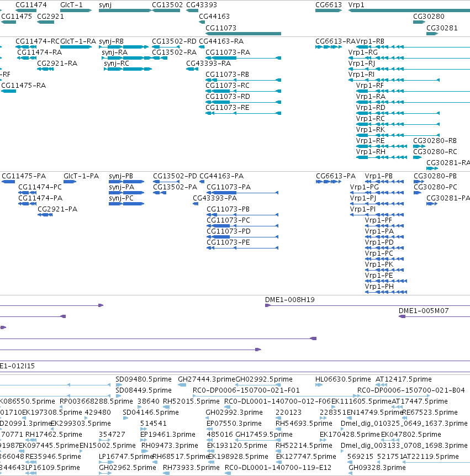Click EST GH27444.3prime
This screenshot has height=476, width=470.
207,379
